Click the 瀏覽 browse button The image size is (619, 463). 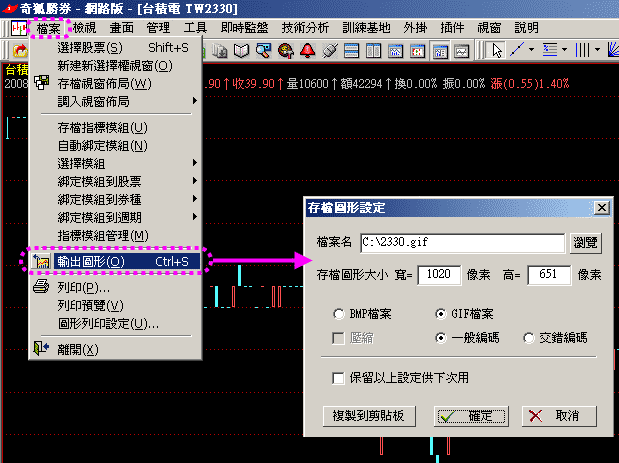587,242
